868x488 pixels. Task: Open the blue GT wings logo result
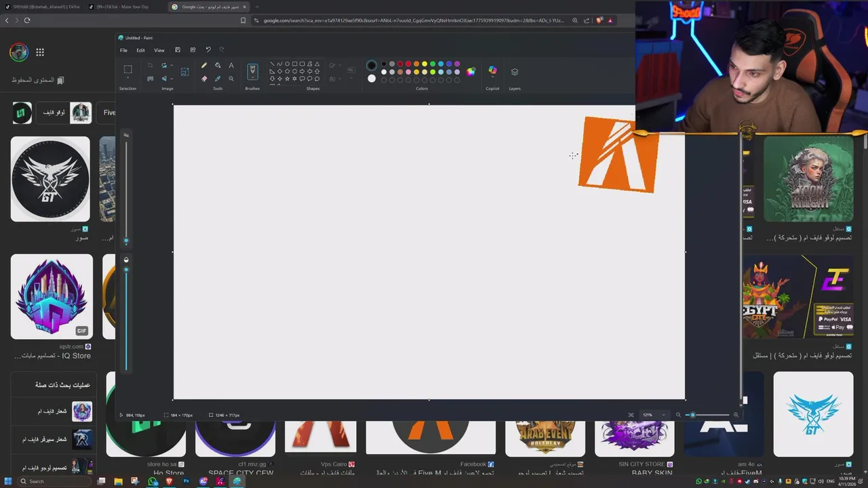(813, 414)
